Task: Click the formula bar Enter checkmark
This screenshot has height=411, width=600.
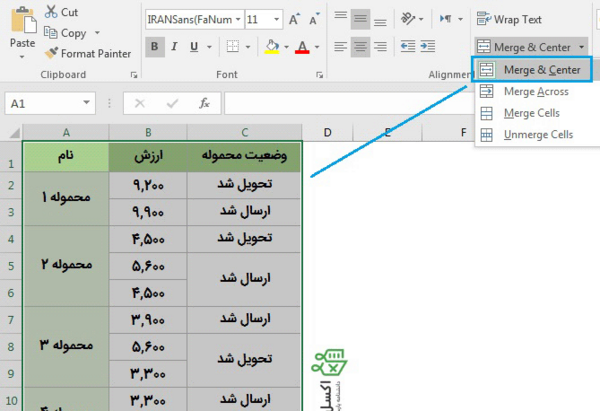Action: 172,103
